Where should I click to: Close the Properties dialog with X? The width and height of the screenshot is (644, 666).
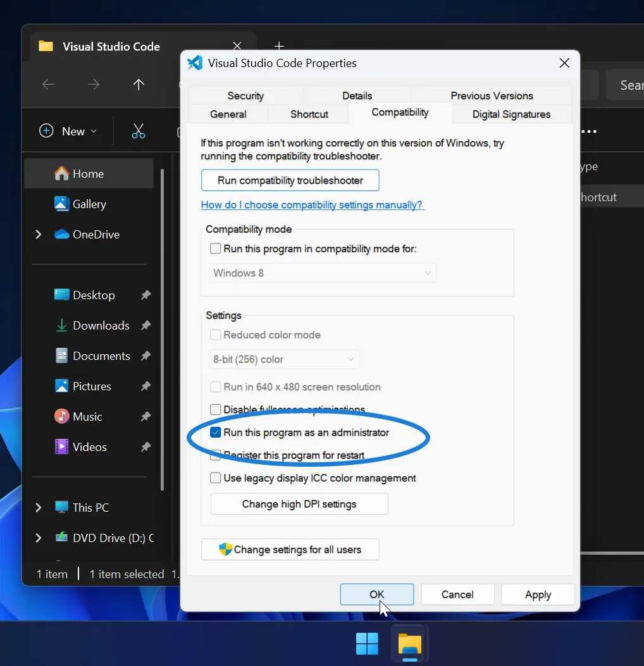(x=564, y=63)
